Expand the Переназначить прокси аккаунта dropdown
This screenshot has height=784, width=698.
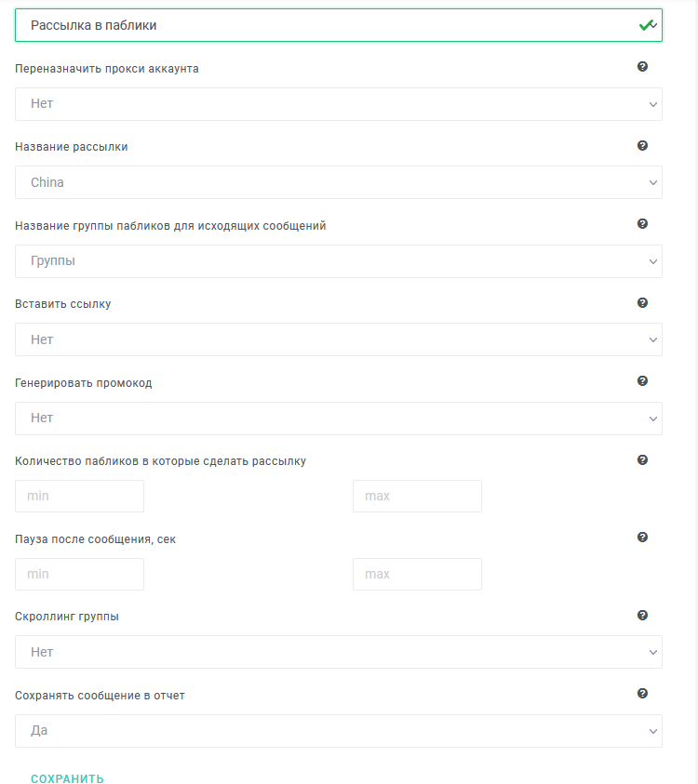pyautogui.click(x=339, y=104)
